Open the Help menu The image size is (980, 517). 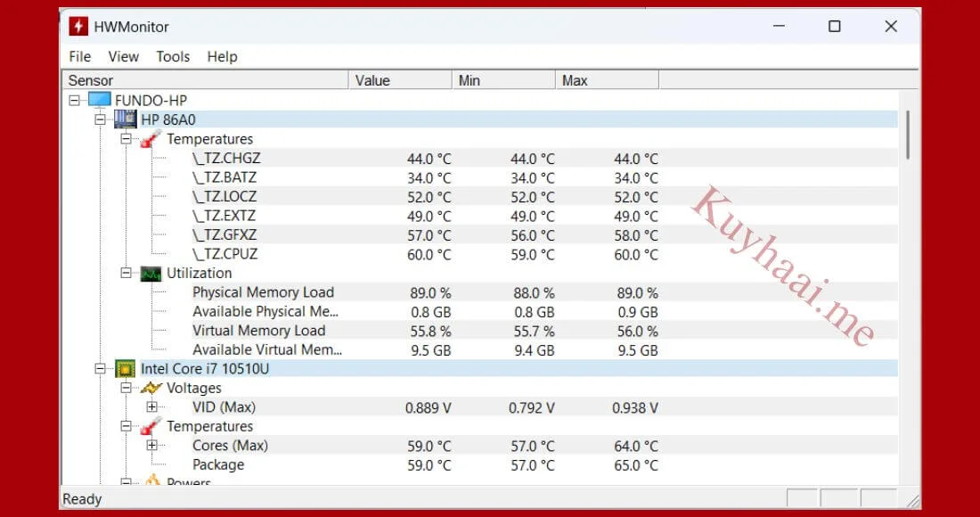coord(222,57)
